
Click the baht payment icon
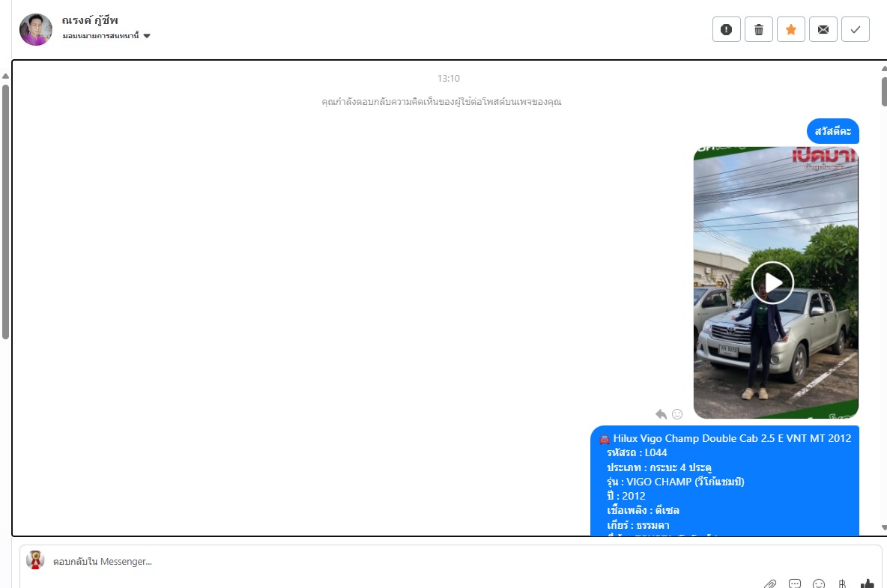coord(842,584)
